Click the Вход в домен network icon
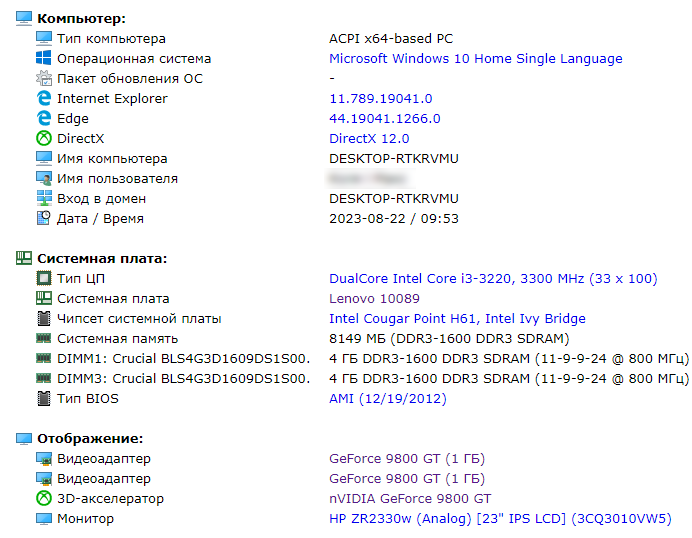 click(x=44, y=199)
